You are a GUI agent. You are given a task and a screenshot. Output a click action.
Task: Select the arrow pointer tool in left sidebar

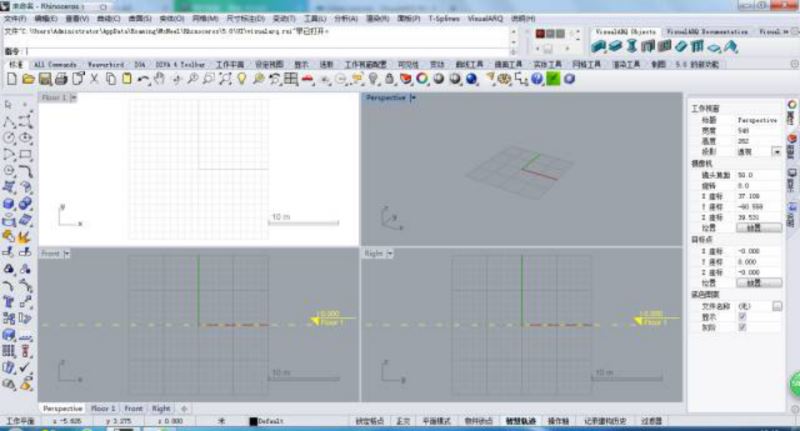(9, 105)
